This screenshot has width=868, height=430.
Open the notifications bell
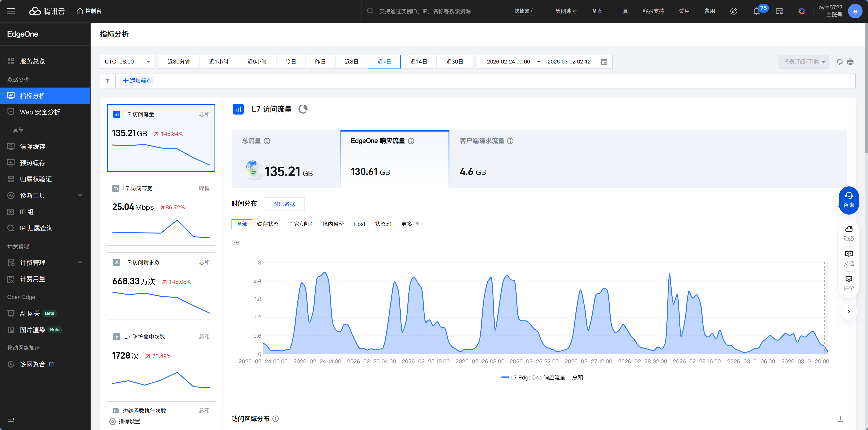pyautogui.click(x=756, y=11)
